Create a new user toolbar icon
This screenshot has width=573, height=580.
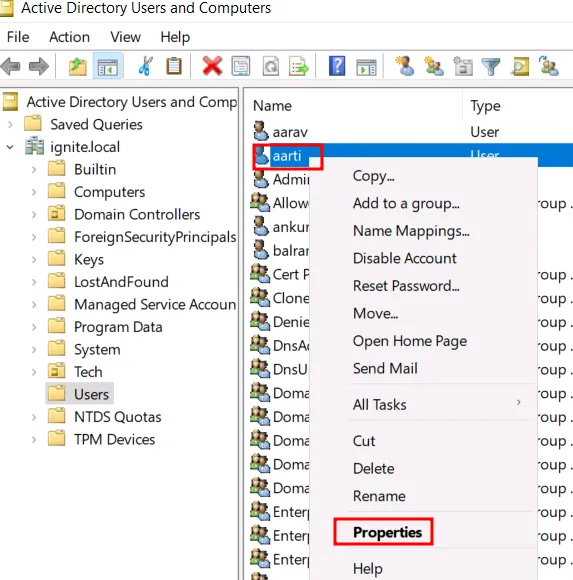pos(404,66)
